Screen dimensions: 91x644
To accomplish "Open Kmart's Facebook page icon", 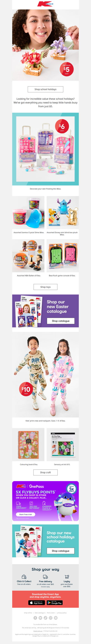I will (35, 618).
